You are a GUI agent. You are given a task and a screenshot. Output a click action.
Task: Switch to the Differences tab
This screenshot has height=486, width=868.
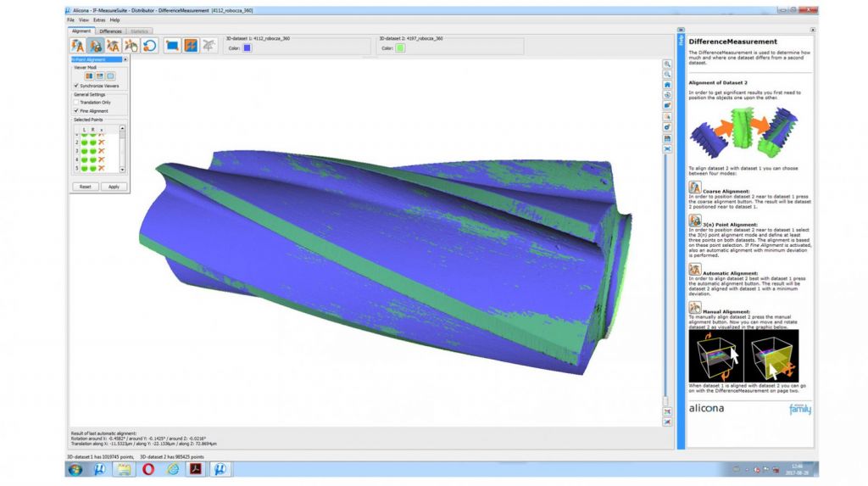point(111,31)
